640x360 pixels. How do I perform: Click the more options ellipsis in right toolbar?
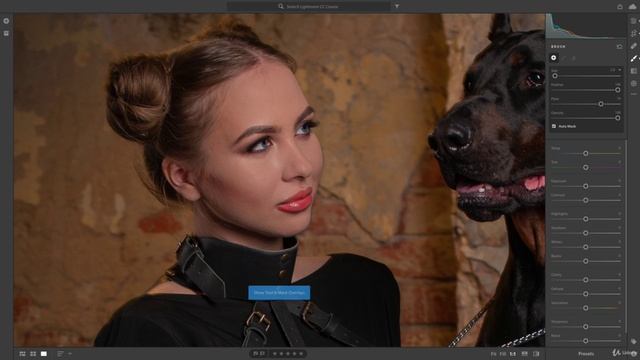tap(633, 94)
